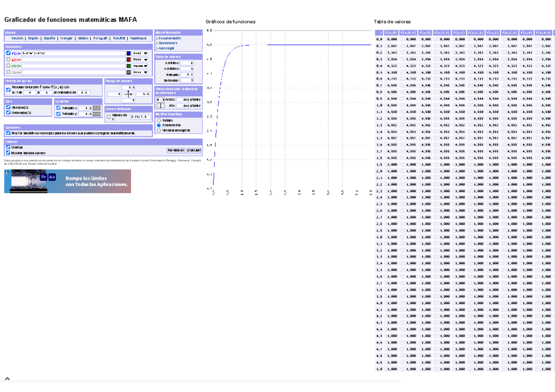Click the ad info icon on the banner corner
The image size is (555, 392).
pos(6,171)
